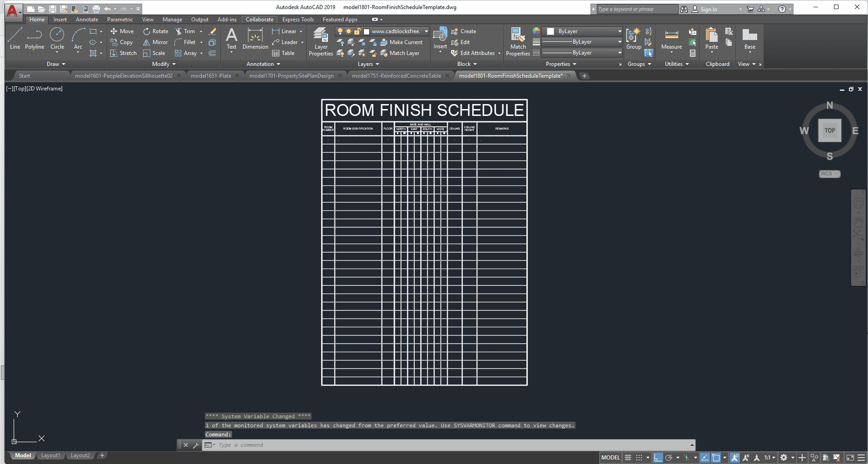Select the Circle tool

[57, 38]
